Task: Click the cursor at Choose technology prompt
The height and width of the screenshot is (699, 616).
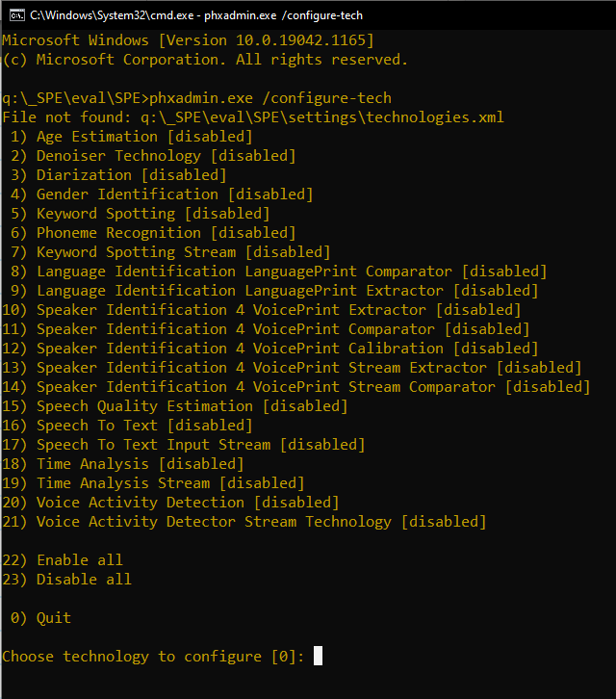Action: coord(318,656)
